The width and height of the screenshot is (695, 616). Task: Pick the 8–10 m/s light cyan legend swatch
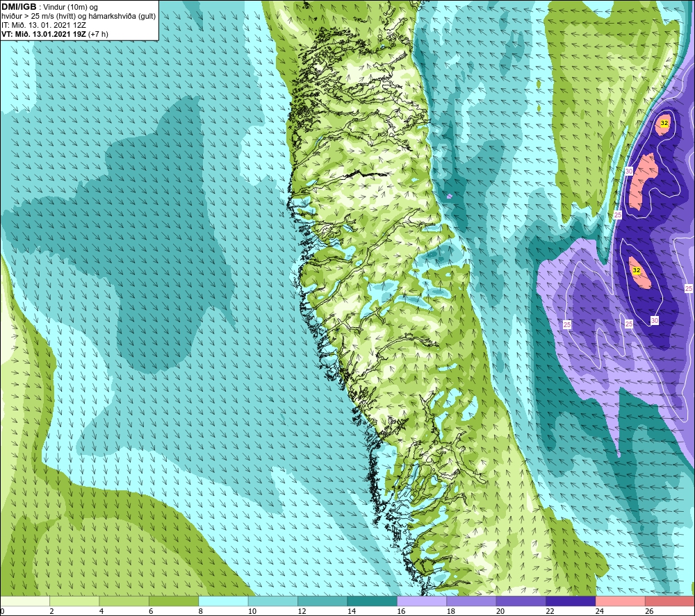pyautogui.click(x=223, y=601)
